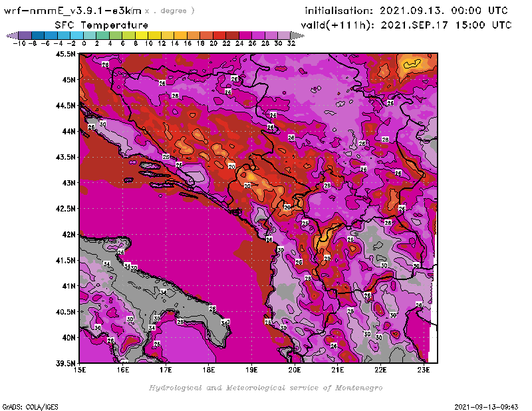532x411 pixels.
Task: Click the '42.5N' latitude axis label
Action: [x=65, y=209]
